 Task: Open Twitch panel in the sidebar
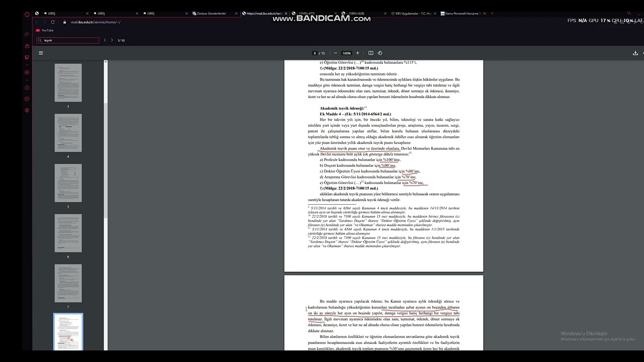(x=27, y=57)
